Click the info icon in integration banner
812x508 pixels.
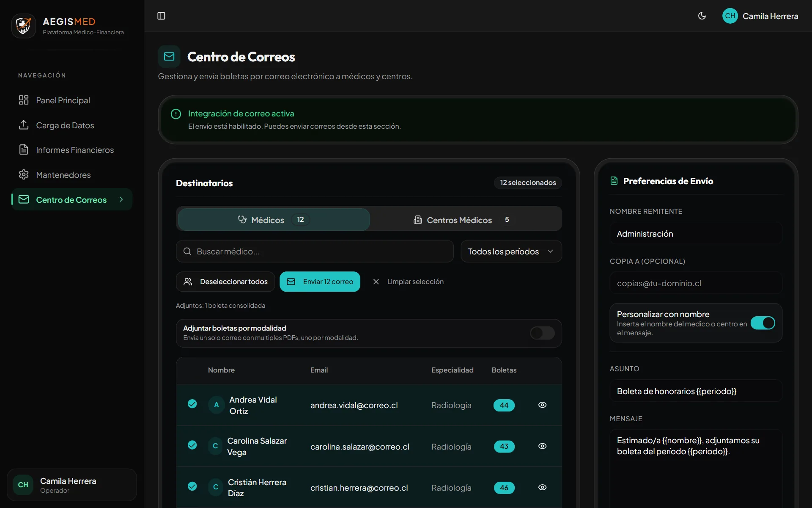click(176, 114)
